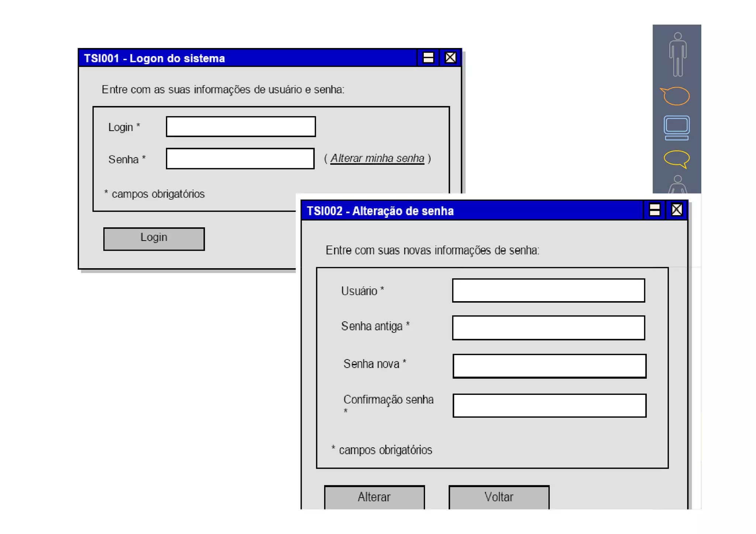Open the Alterar minha senha link
The width and height of the screenshot is (756, 534).
(x=377, y=158)
